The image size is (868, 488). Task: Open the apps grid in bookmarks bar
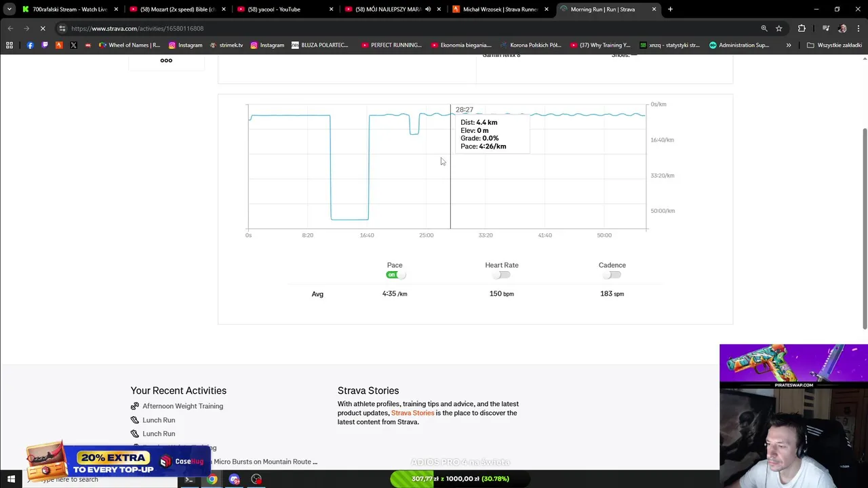9,45
